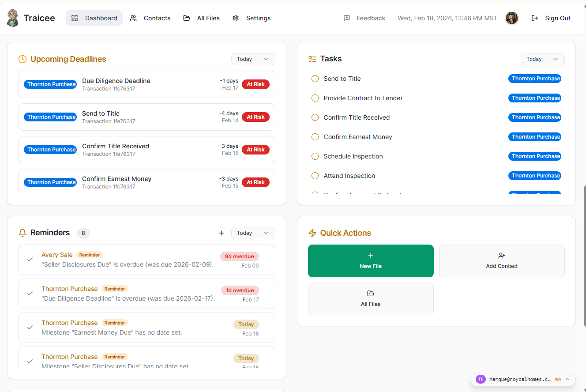586x392 pixels.
Task: Mark Schedule Inspection task complete
Action: (x=315, y=156)
